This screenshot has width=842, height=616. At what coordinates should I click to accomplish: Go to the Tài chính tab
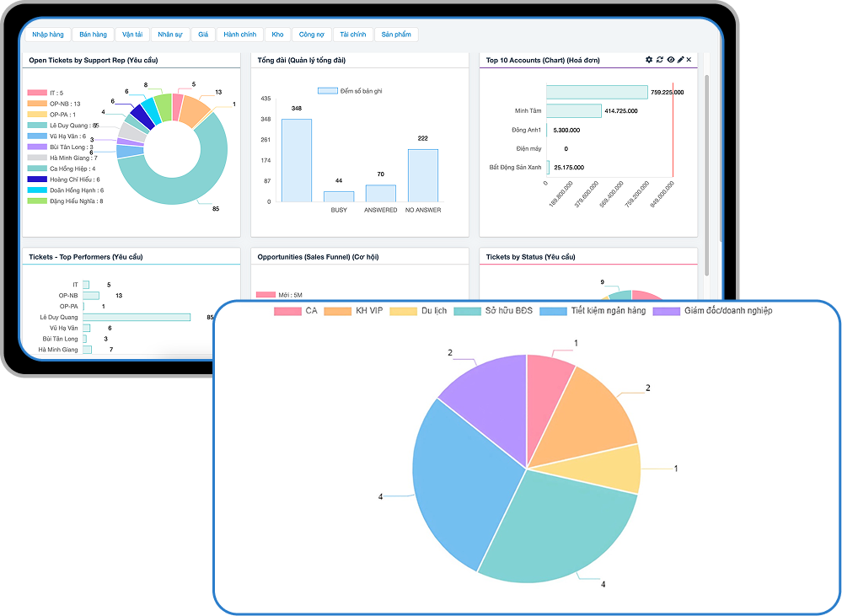[352, 35]
